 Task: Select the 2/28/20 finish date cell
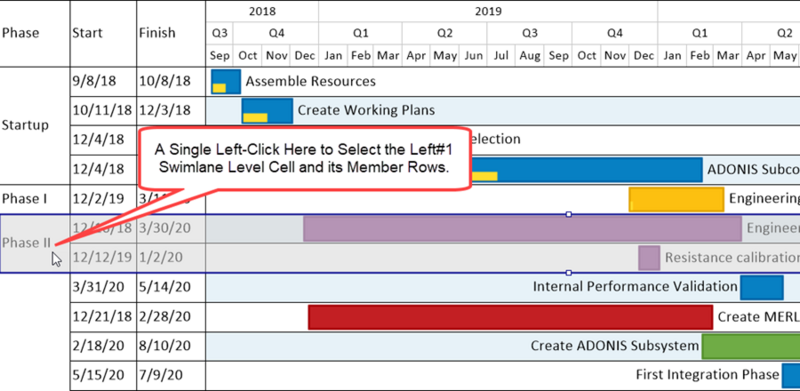coord(171,317)
